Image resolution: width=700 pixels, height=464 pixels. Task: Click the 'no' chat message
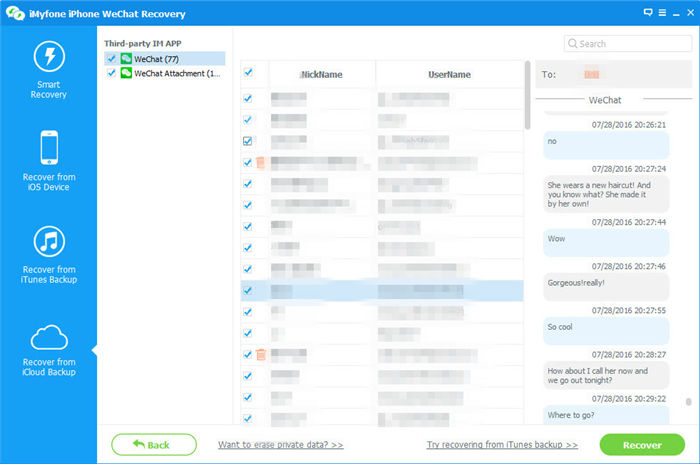[606, 145]
